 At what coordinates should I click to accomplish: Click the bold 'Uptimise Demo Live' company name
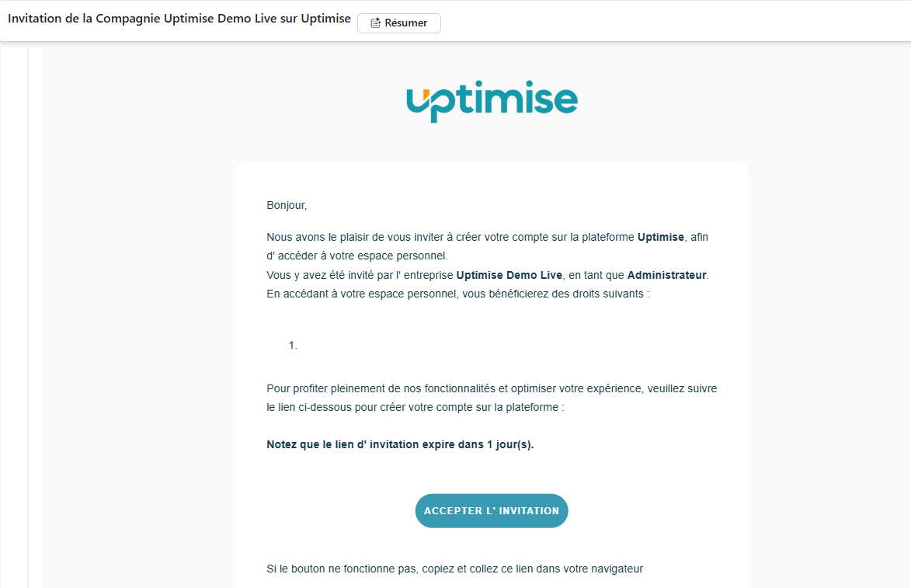point(509,275)
